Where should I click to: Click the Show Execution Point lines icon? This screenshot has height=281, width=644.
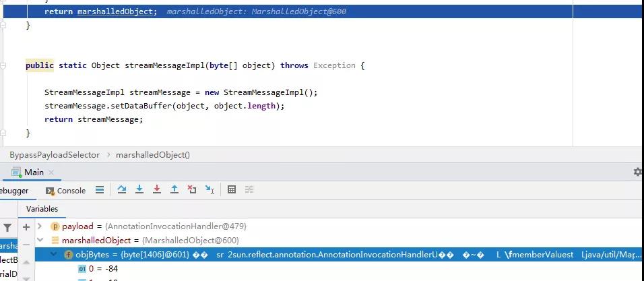tap(100, 190)
